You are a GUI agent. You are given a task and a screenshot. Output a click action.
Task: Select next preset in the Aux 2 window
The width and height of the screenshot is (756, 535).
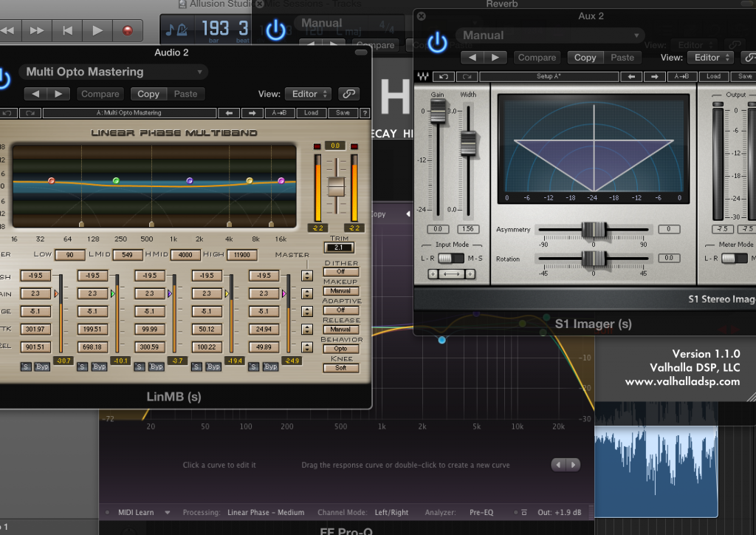[x=495, y=58]
